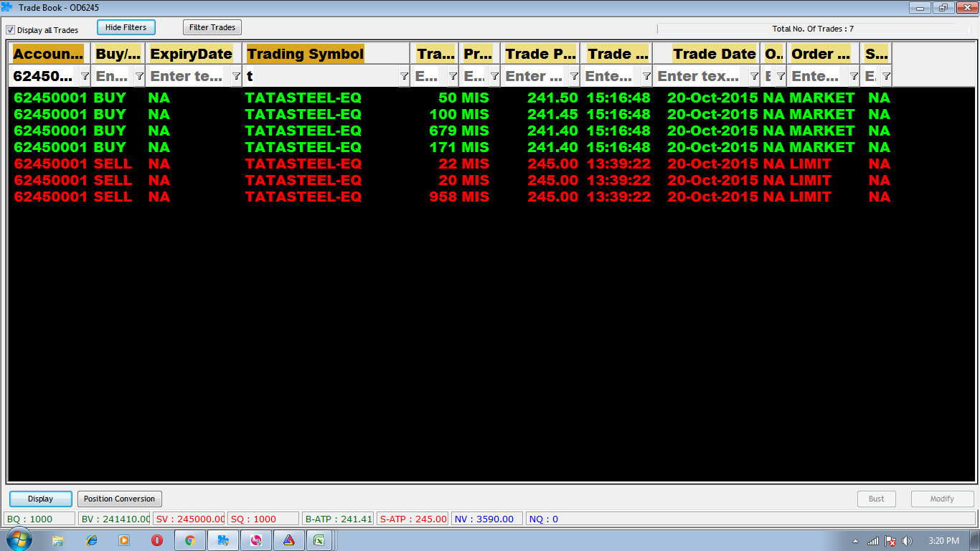Open the Account column filter dropdown
Screen dimensions: 980x551
click(85, 76)
